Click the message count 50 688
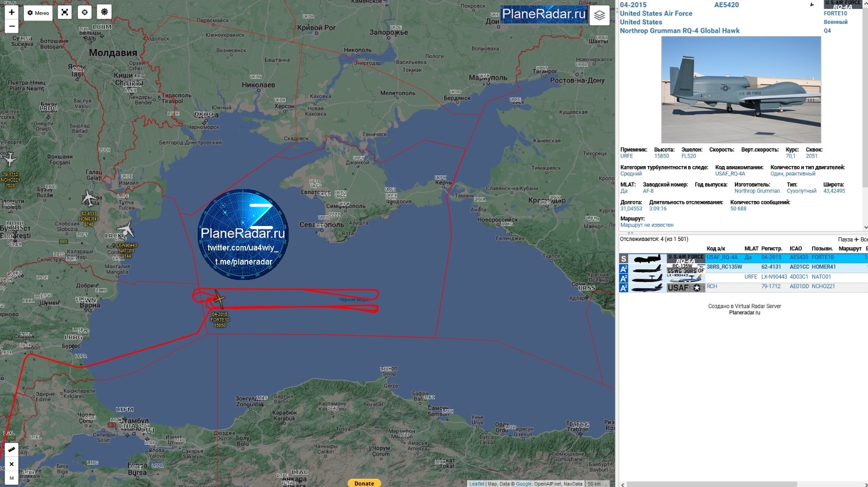 click(739, 209)
